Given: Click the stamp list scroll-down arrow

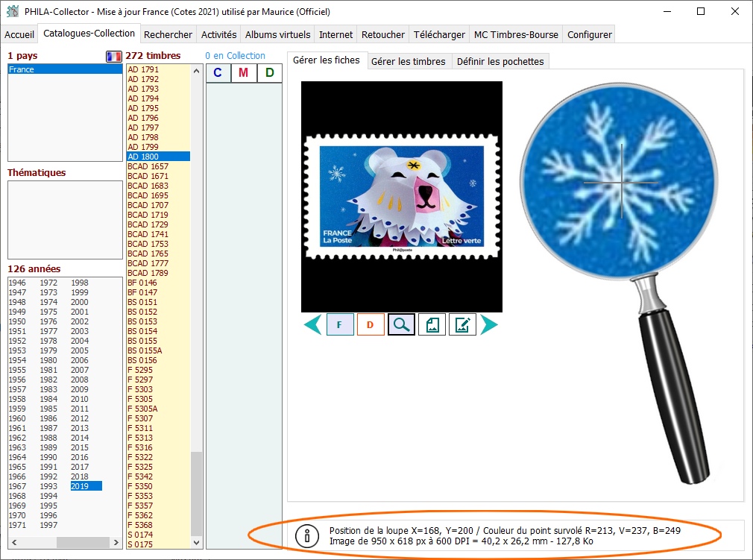Looking at the screenshot, I should pyautogui.click(x=196, y=543).
